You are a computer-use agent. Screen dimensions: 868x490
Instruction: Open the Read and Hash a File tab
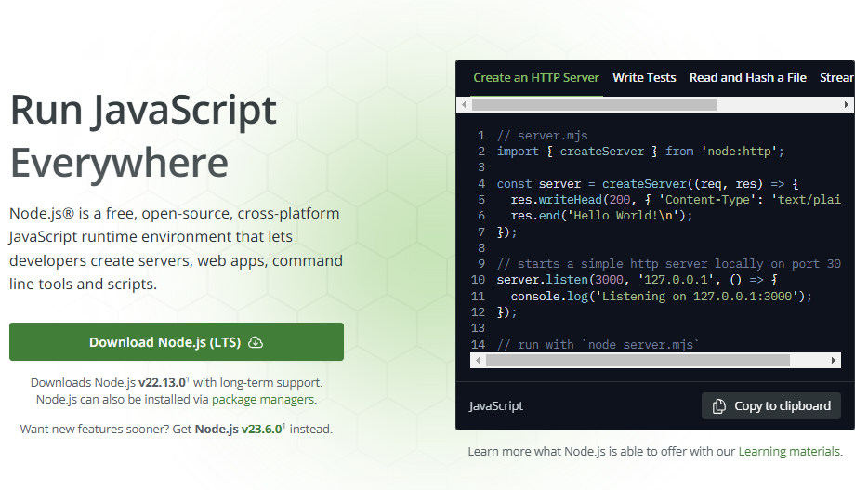point(747,77)
